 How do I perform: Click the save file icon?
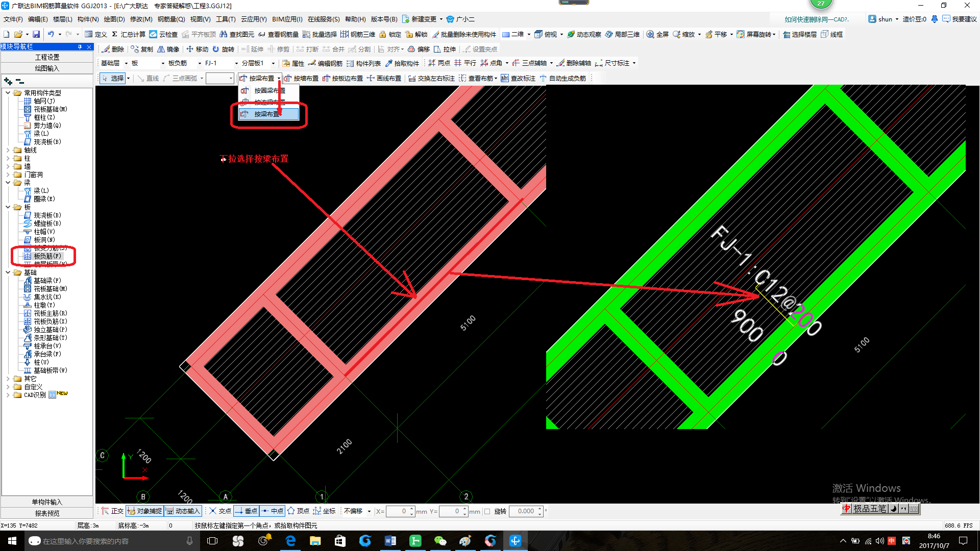click(36, 34)
